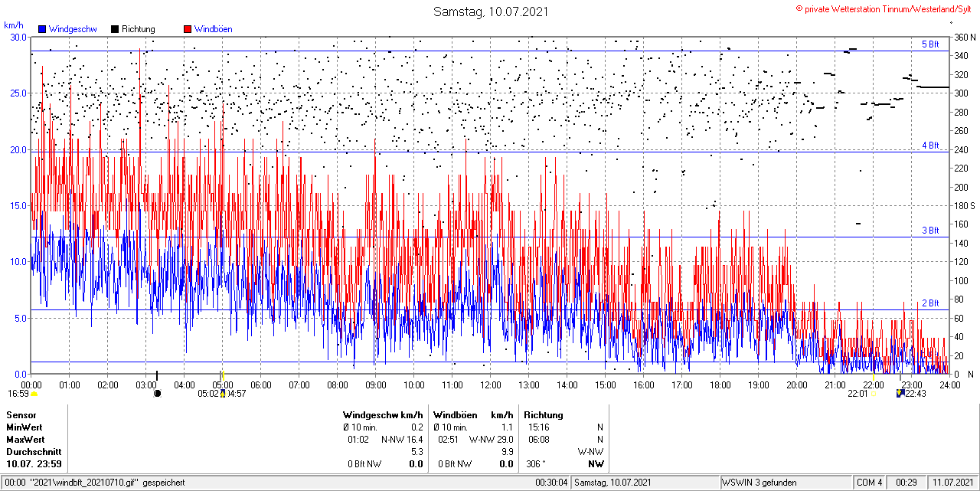This screenshot has width=980, height=491.
Task: Click the 00:29 status bar field
Action: [x=906, y=483]
